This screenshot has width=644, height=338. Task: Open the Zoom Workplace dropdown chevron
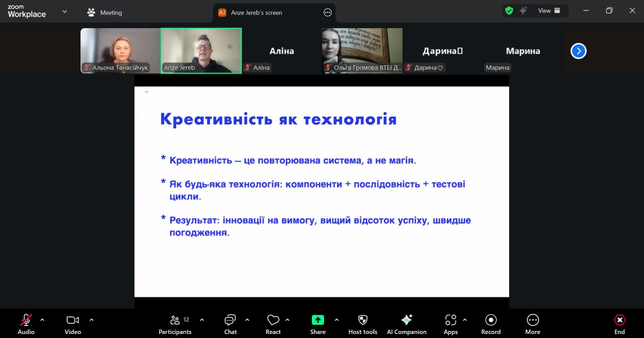tap(64, 12)
